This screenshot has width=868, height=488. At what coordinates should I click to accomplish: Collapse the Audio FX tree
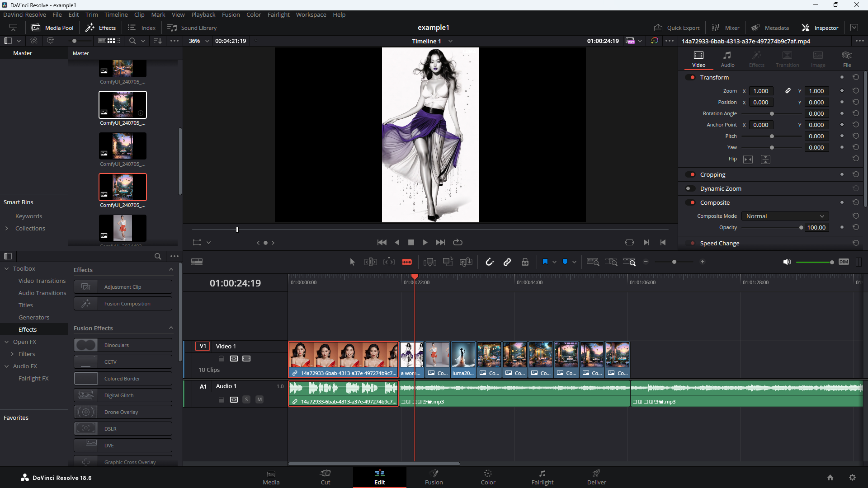pyautogui.click(x=7, y=366)
